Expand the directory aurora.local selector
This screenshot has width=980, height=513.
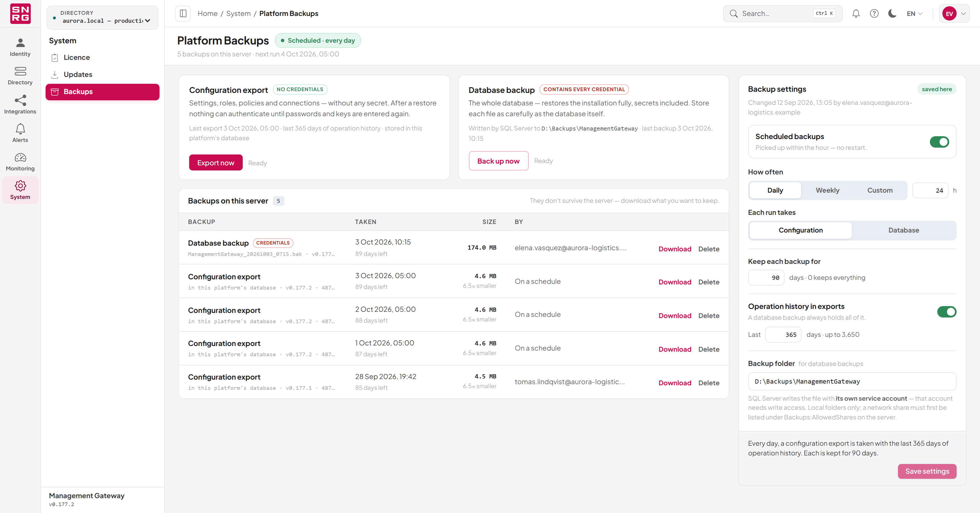pos(102,17)
